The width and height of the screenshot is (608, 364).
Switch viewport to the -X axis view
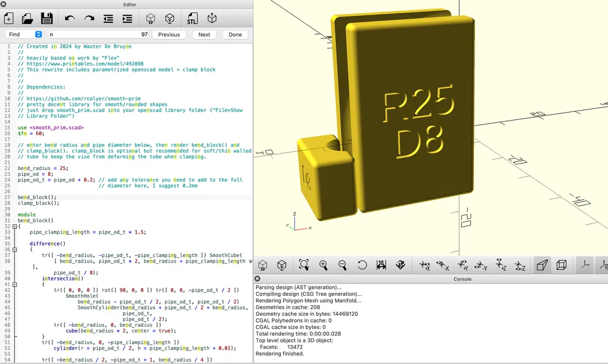pos(442,265)
